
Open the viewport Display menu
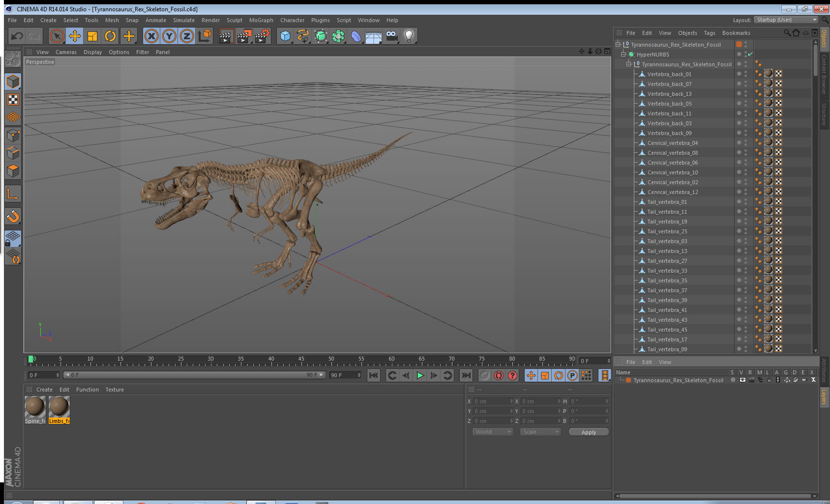(92, 52)
